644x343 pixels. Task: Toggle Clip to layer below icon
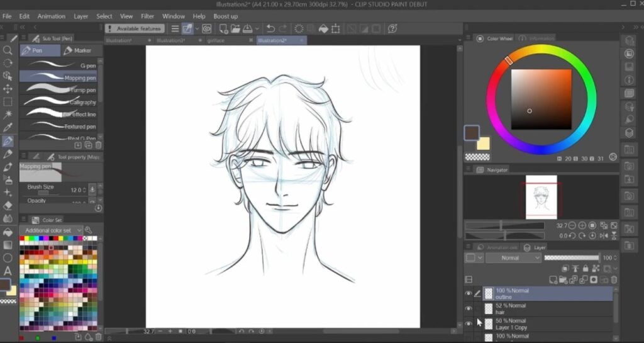565,269
